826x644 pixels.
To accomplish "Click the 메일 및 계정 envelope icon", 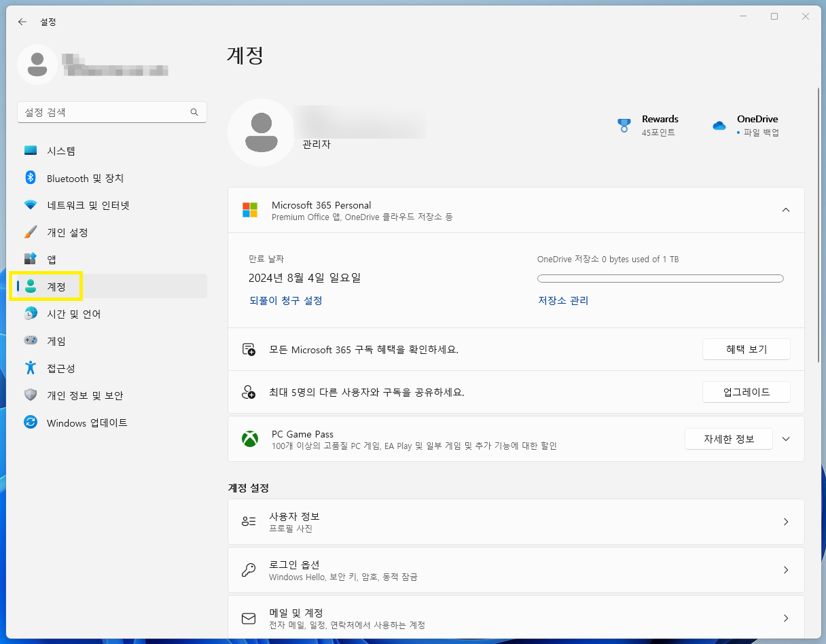I will (x=249, y=618).
